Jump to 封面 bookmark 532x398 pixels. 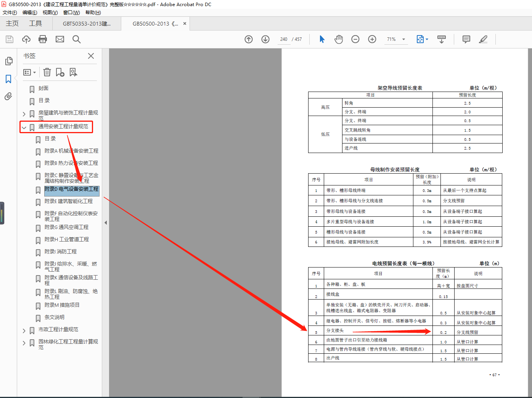tap(43, 88)
